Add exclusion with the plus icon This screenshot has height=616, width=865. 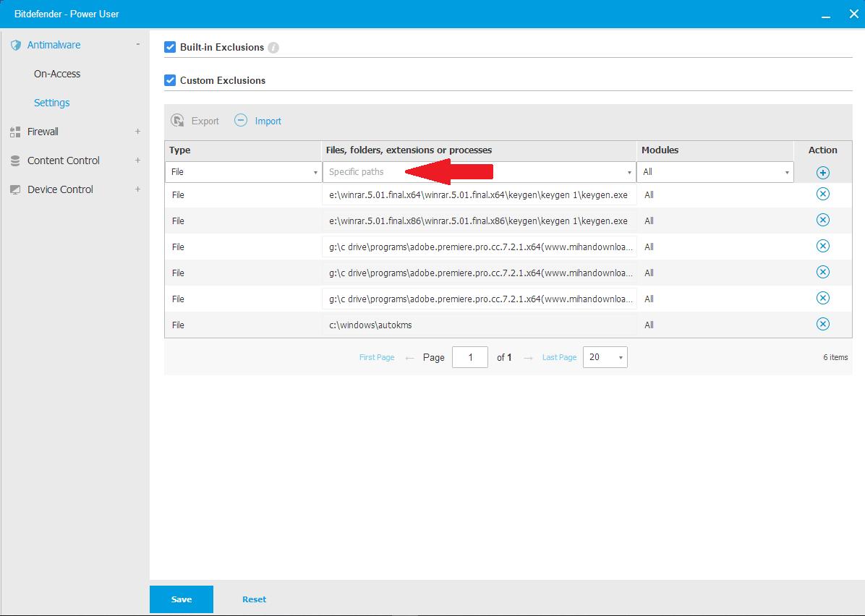(822, 173)
